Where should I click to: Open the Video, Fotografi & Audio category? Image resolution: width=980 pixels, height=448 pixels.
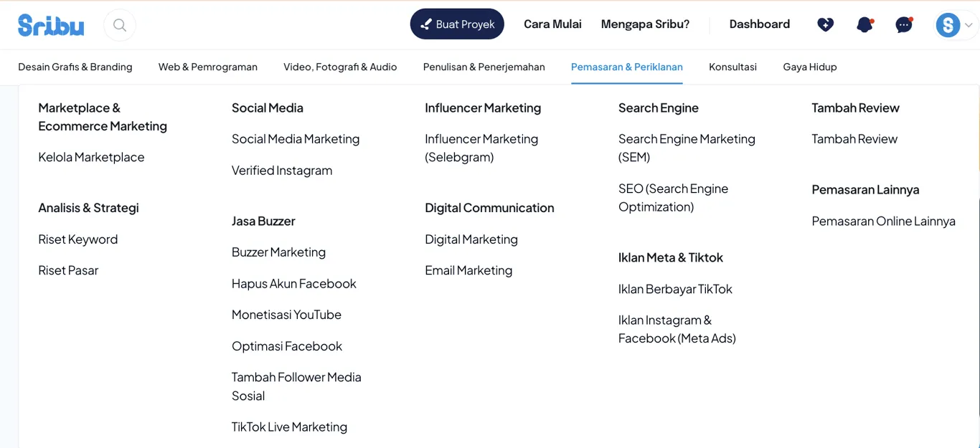[x=340, y=67]
